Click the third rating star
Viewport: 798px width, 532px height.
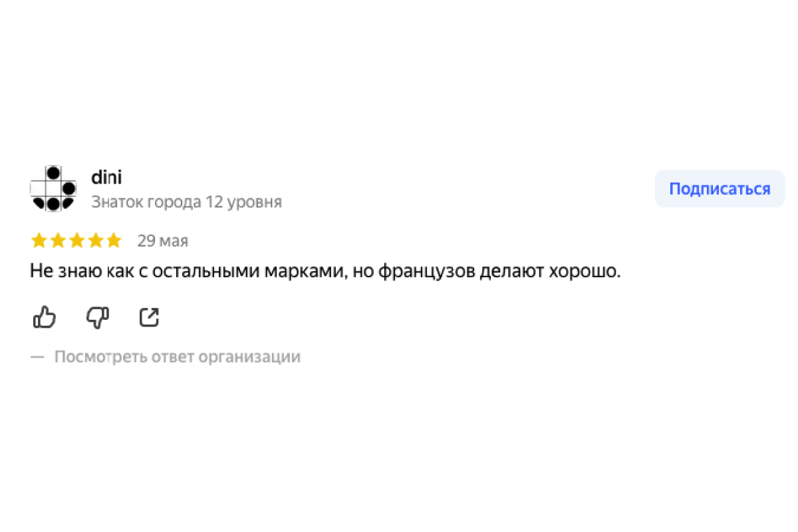point(76,240)
